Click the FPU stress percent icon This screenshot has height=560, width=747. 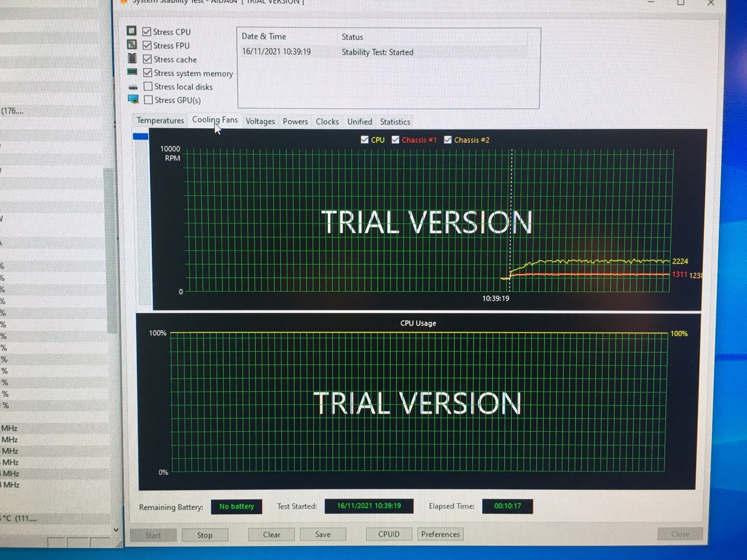point(132,44)
